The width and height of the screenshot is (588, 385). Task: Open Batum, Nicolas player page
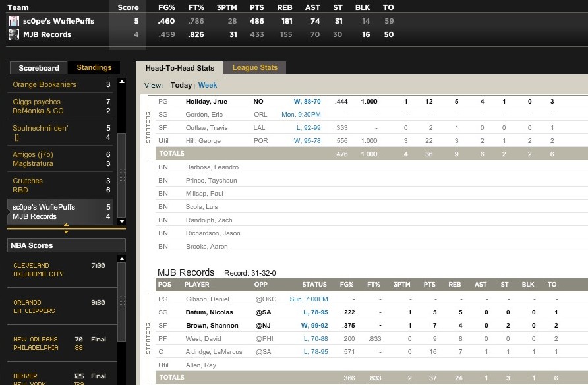(x=209, y=312)
